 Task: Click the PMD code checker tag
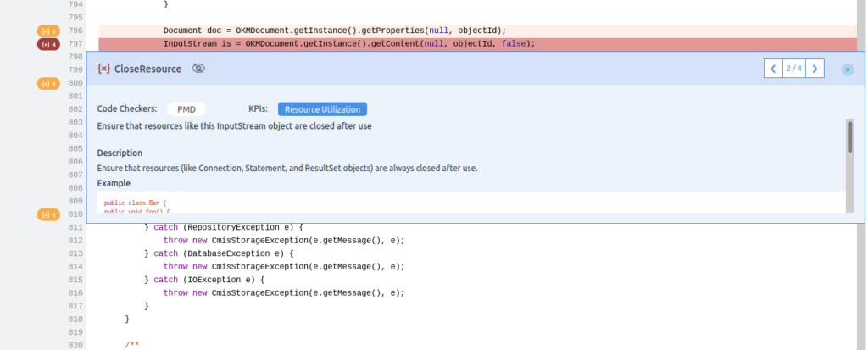click(186, 109)
